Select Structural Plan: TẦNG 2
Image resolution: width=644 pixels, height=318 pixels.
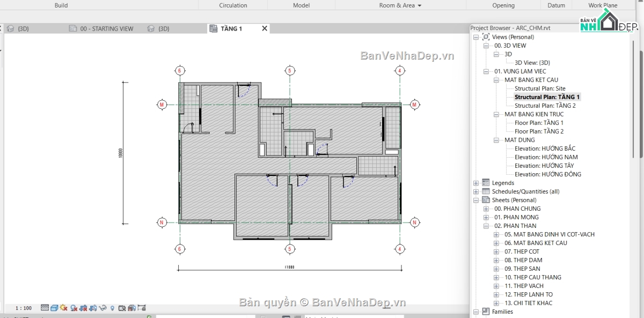545,106
